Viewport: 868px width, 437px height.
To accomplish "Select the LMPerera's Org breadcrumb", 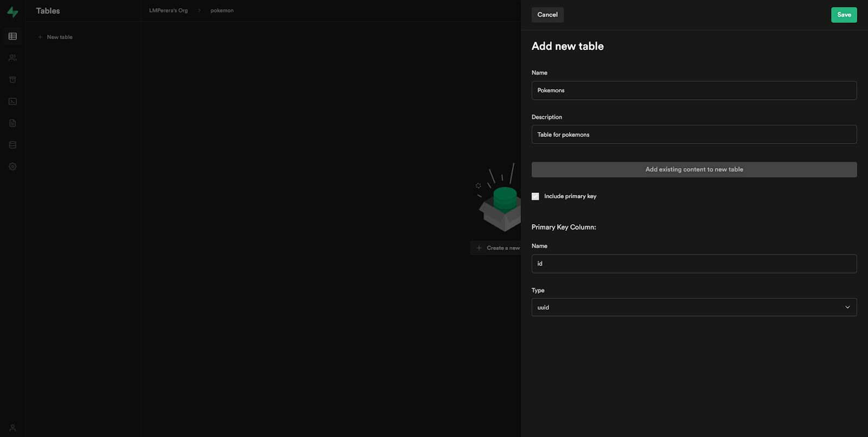I will click(x=168, y=10).
